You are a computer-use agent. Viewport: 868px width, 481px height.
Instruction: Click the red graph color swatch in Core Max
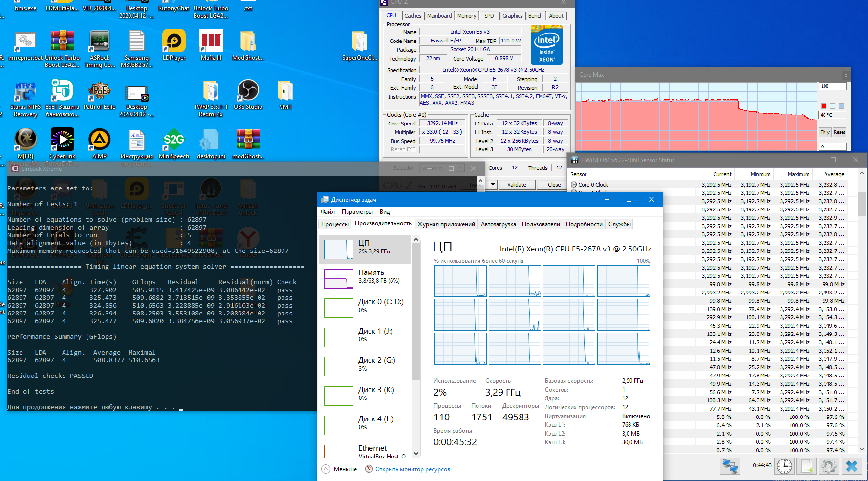824,106
